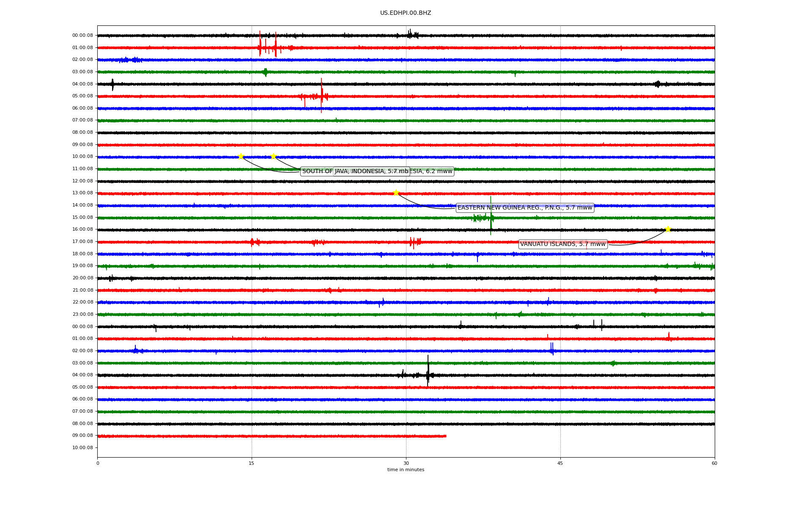812x508 pixels.
Task: Click the star linked to the 6.2 mww label
Action: coord(273,156)
